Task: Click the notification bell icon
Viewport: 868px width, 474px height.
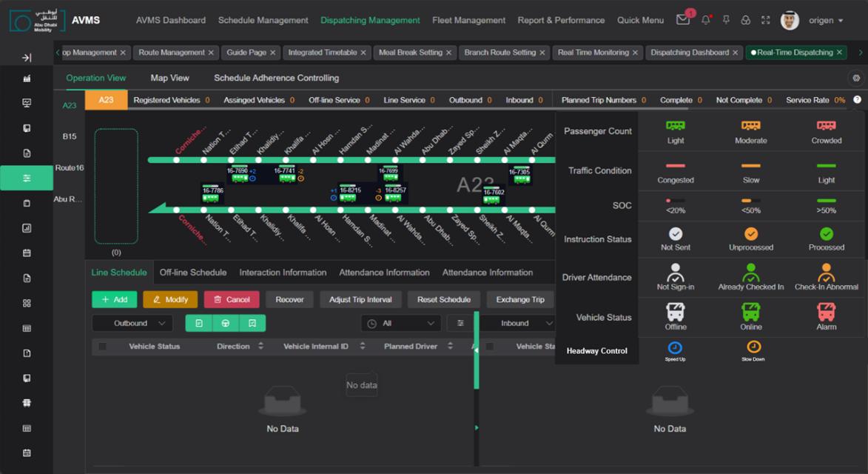Action: pyautogui.click(x=705, y=20)
